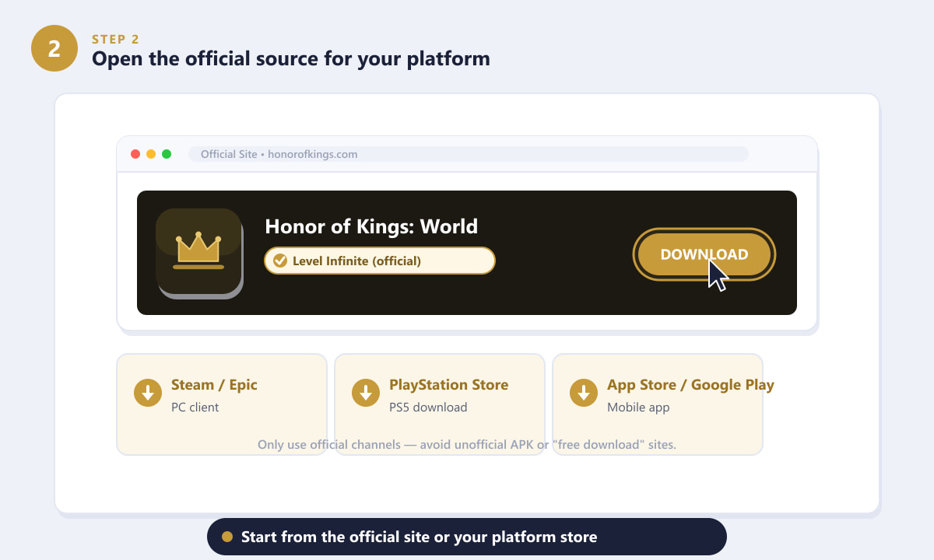The height and width of the screenshot is (560, 934).
Task: Close the browser window with red dot
Action: tap(135, 154)
